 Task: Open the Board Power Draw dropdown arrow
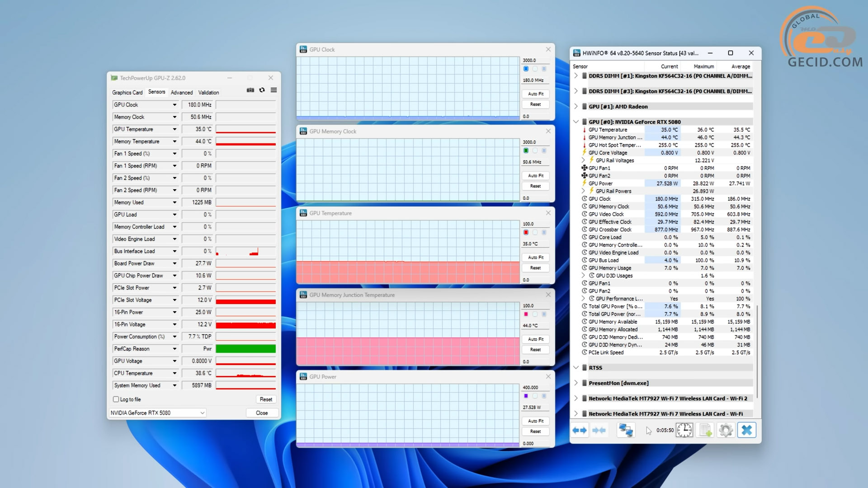pyautogui.click(x=175, y=263)
